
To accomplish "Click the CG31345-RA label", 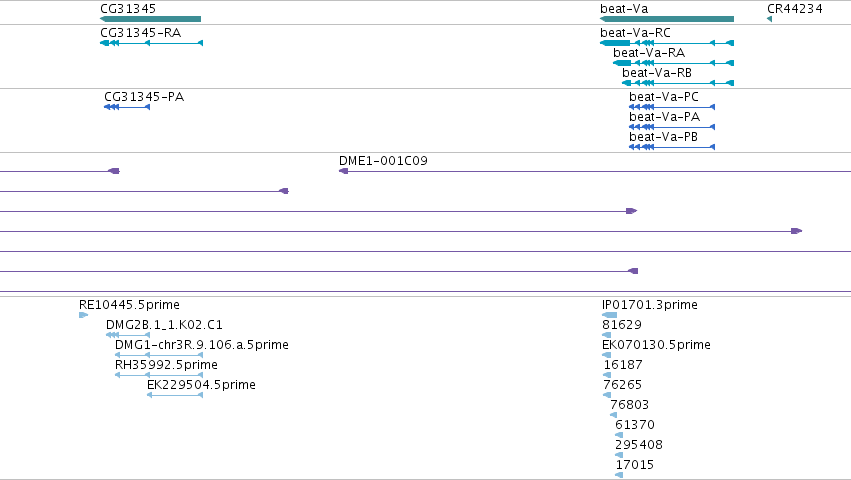I will tap(141, 33).
